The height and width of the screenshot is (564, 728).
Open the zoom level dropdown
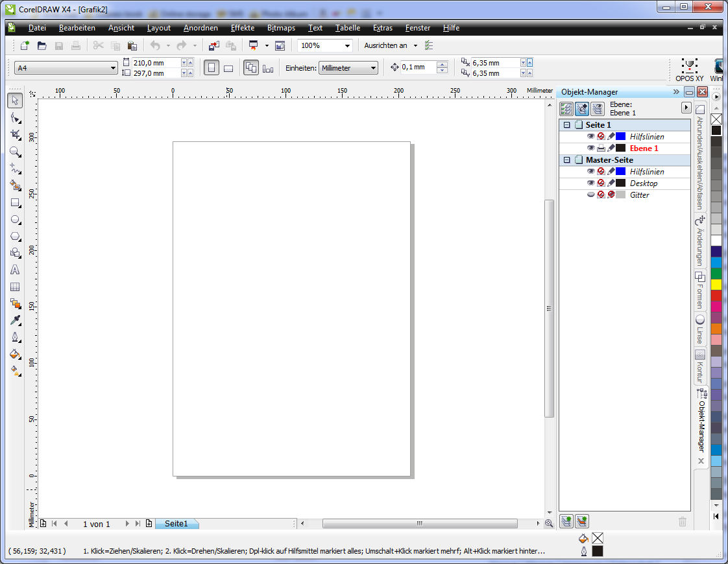tap(348, 46)
